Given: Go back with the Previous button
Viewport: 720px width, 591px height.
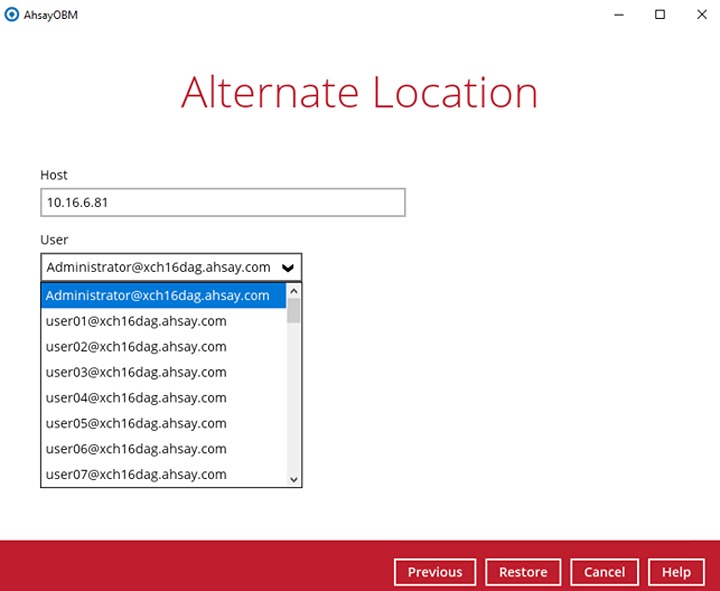Looking at the screenshot, I should click(435, 572).
